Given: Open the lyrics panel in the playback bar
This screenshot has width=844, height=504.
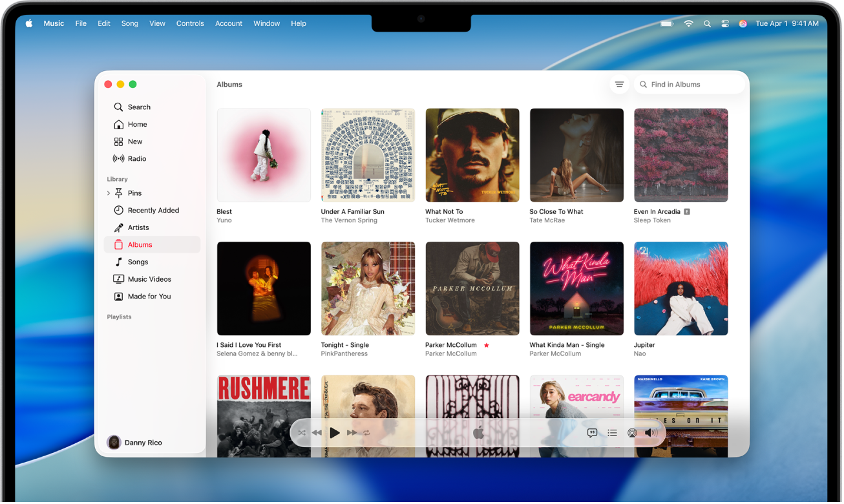Looking at the screenshot, I should coord(592,432).
